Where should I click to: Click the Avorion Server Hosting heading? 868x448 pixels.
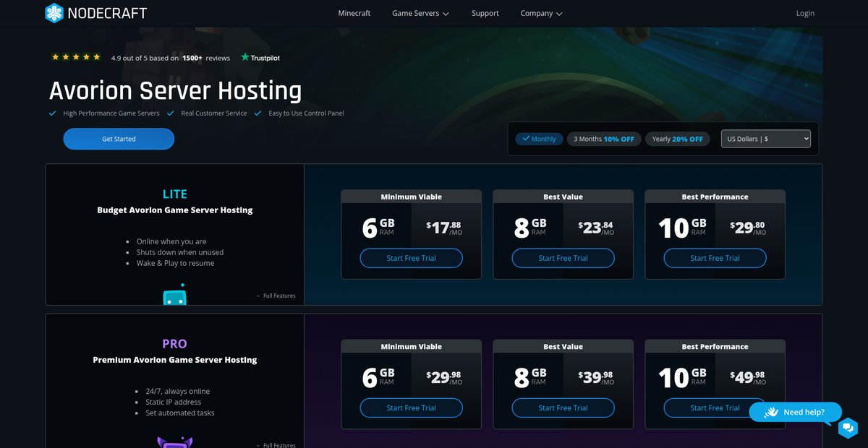[175, 91]
